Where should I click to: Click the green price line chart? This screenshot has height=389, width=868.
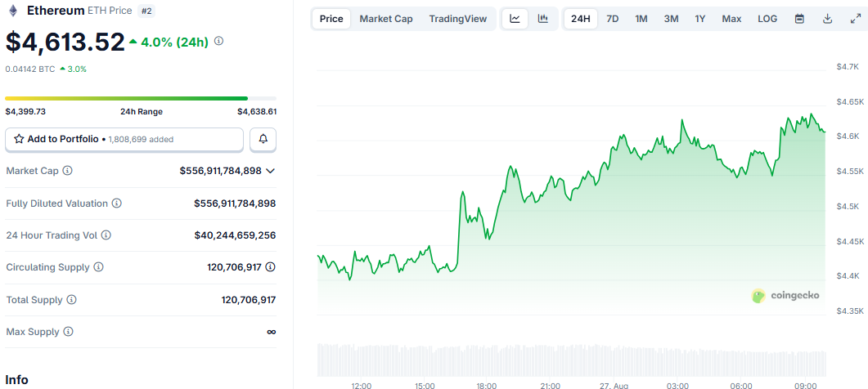571,198
